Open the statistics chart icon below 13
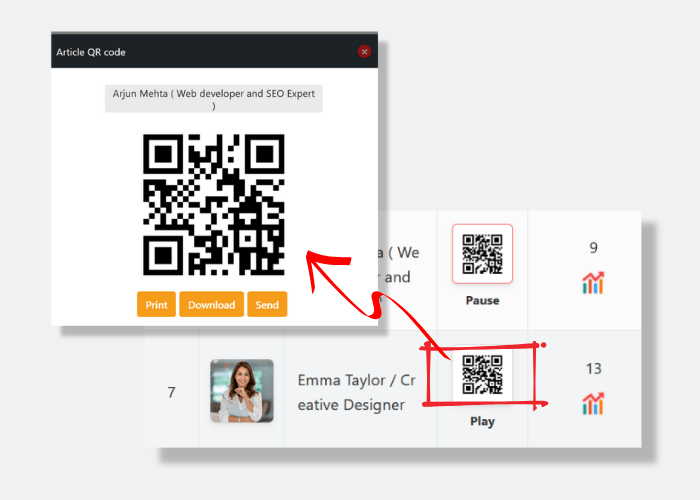 [593, 404]
